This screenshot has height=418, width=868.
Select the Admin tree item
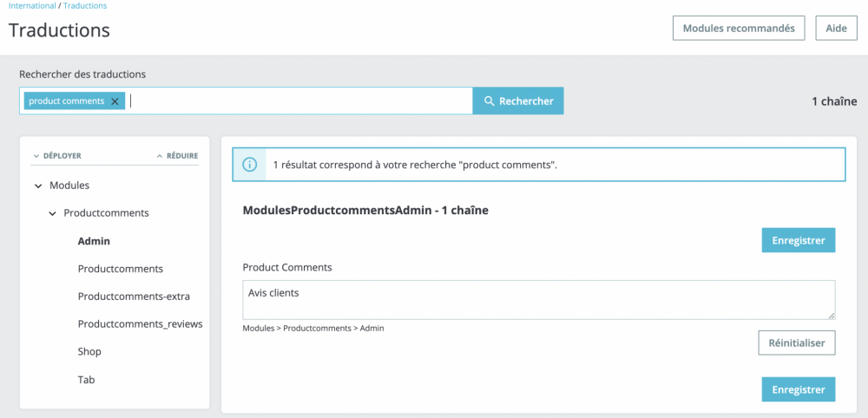point(94,241)
